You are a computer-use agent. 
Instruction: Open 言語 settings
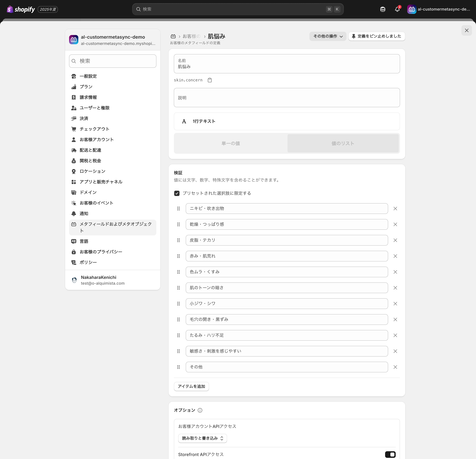click(112, 241)
